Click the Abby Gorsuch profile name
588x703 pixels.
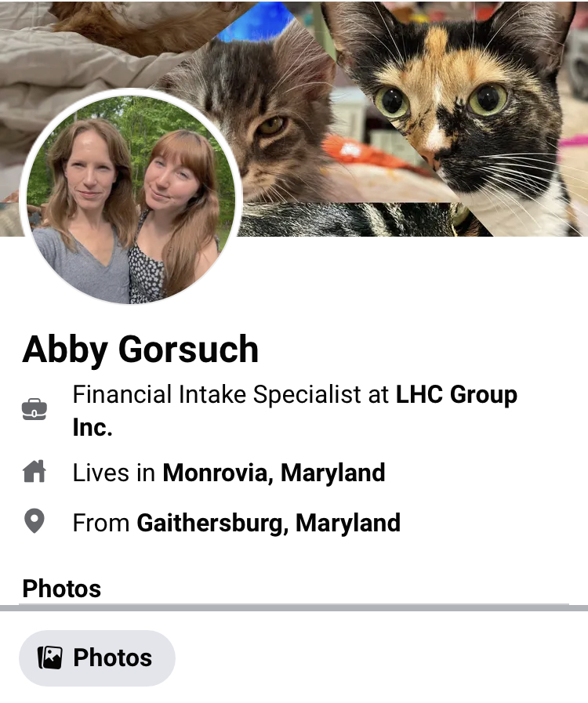pyautogui.click(x=140, y=349)
